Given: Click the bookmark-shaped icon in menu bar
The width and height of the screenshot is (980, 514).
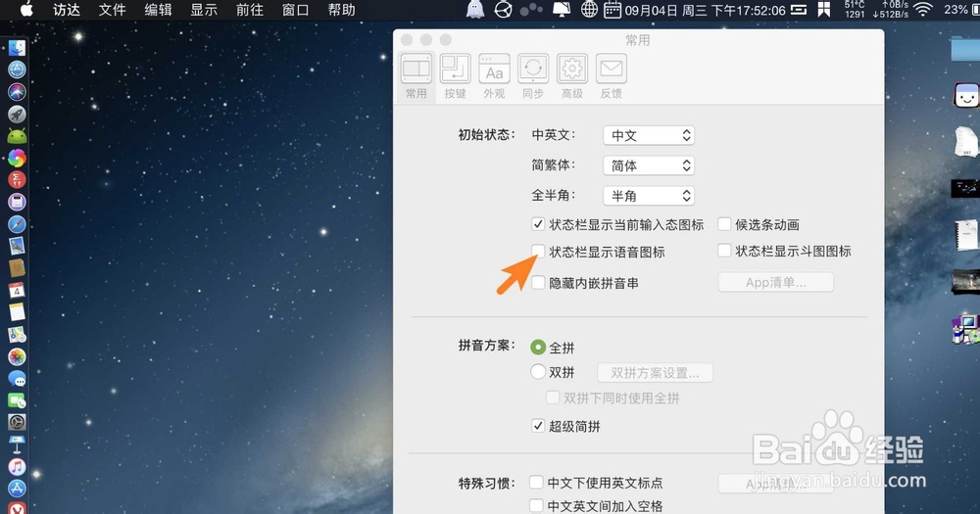Looking at the screenshot, I should click(824, 10).
